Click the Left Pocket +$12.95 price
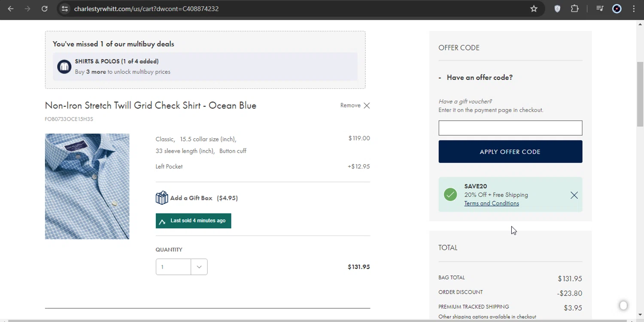 click(x=358, y=167)
